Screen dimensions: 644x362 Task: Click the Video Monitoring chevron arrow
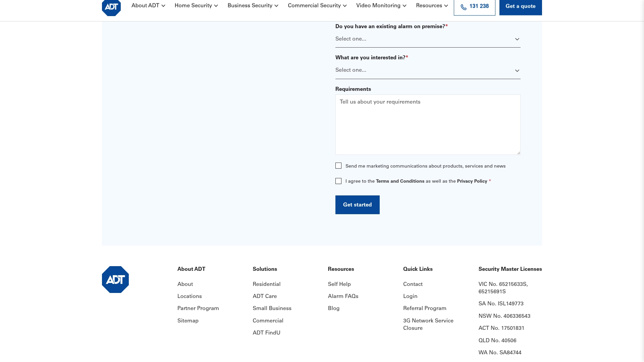(x=405, y=6)
